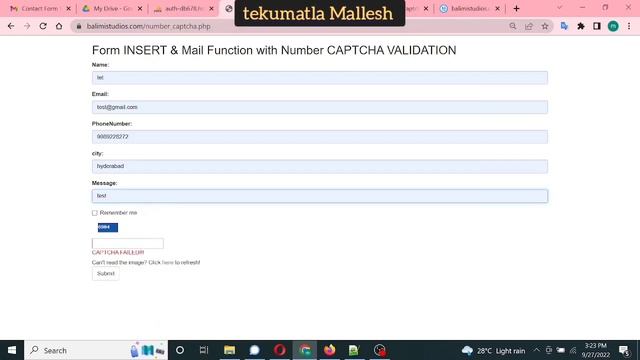The height and width of the screenshot is (360, 640).
Task: Expand the tab search chevron
Action: click(x=560, y=8)
